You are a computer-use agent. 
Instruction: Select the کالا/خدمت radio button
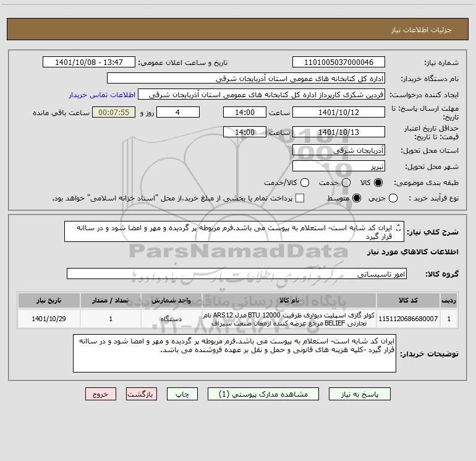(305, 183)
